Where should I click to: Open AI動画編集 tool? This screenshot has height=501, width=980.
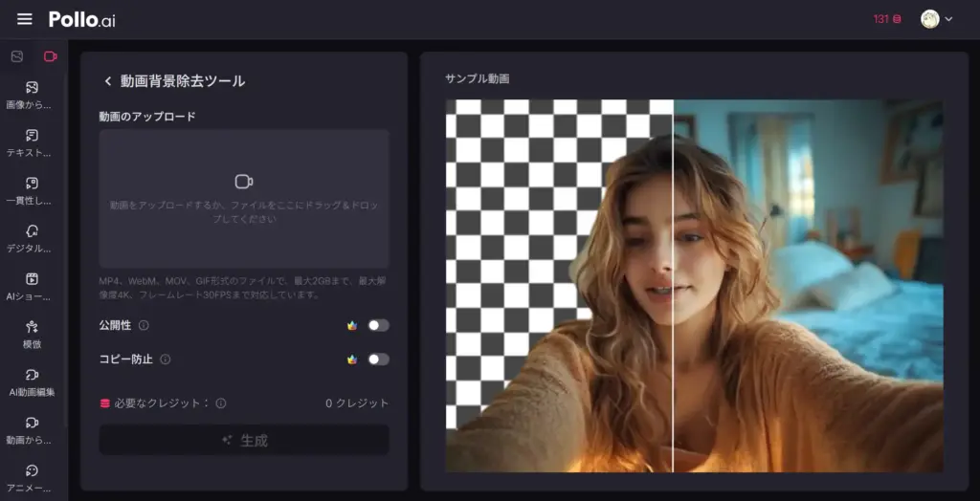(x=32, y=383)
